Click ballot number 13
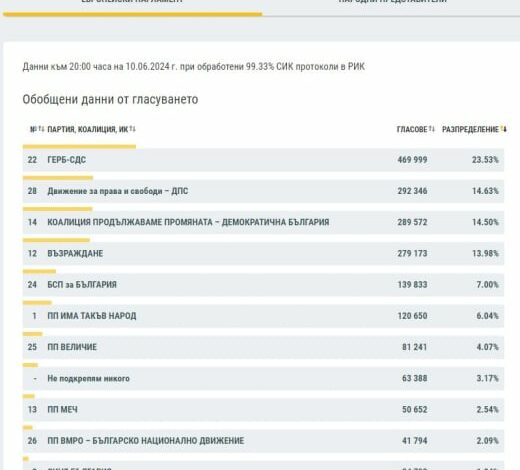 tap(32, 410)
